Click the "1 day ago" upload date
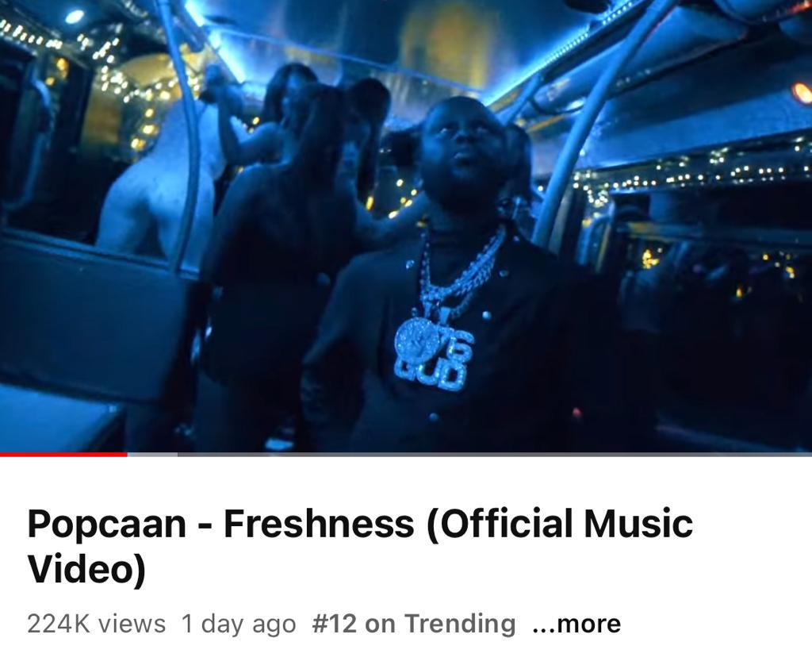Viewport: 812px width, 665px height. pyautogui.click(x=239, y=624)
